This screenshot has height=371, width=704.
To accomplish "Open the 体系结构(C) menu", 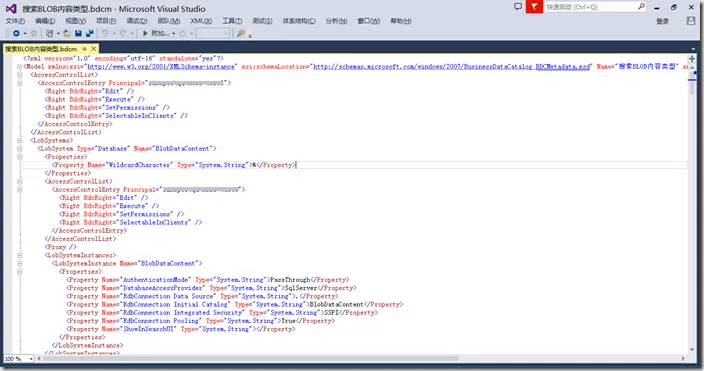I will pos(299,21).
